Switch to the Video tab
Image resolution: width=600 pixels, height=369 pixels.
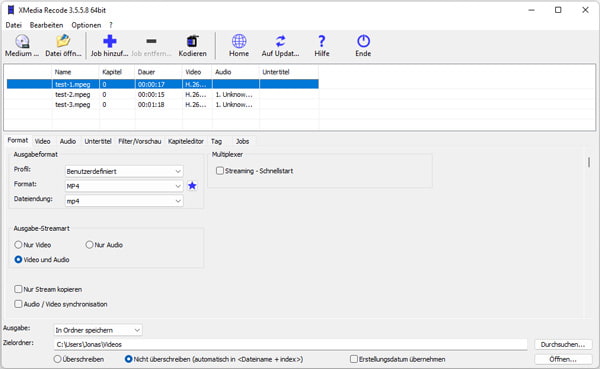tap(42, 141)
